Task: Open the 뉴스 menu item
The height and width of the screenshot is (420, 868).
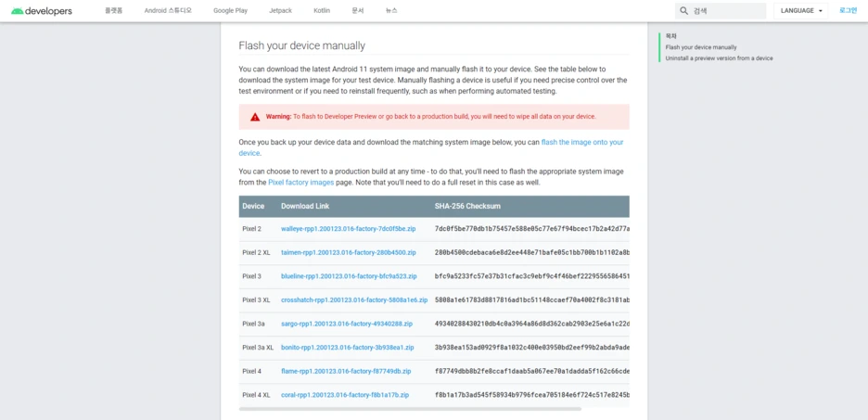Action: (391, 11)
